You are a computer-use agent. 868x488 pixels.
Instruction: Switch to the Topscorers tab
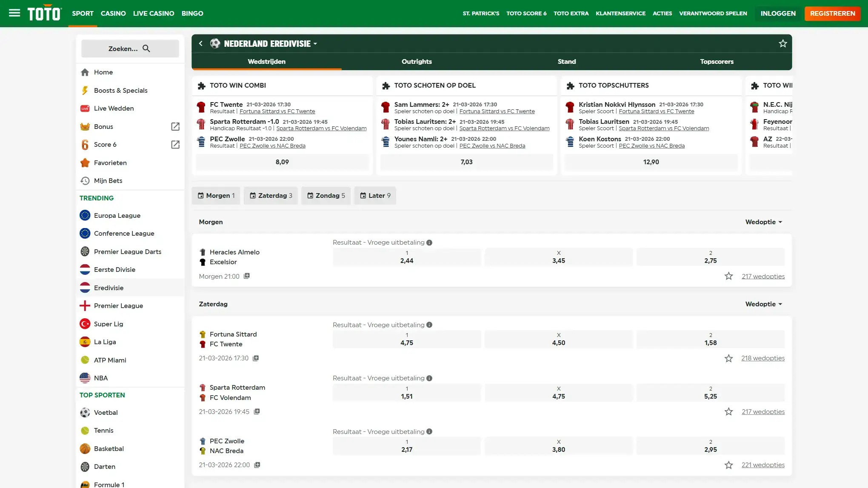pos(717,62)
